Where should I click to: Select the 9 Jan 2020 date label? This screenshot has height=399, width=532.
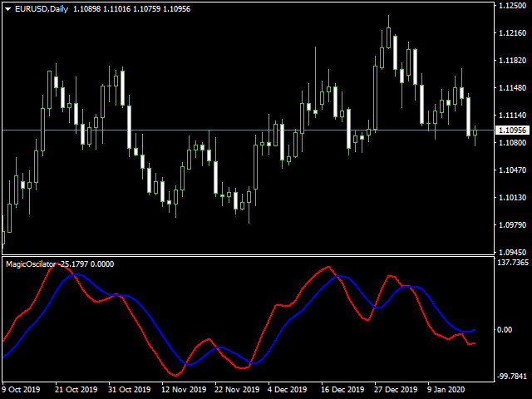tap(446, 390)
